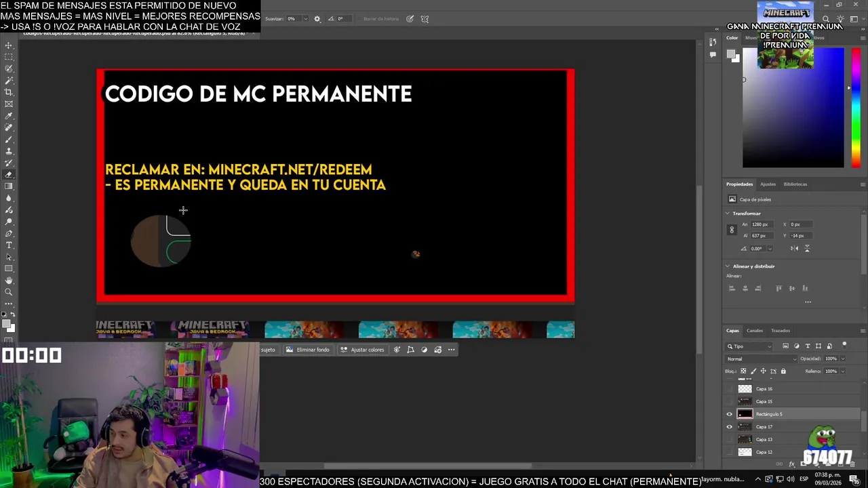Select the Eraser tool

(x=9, y=174)
